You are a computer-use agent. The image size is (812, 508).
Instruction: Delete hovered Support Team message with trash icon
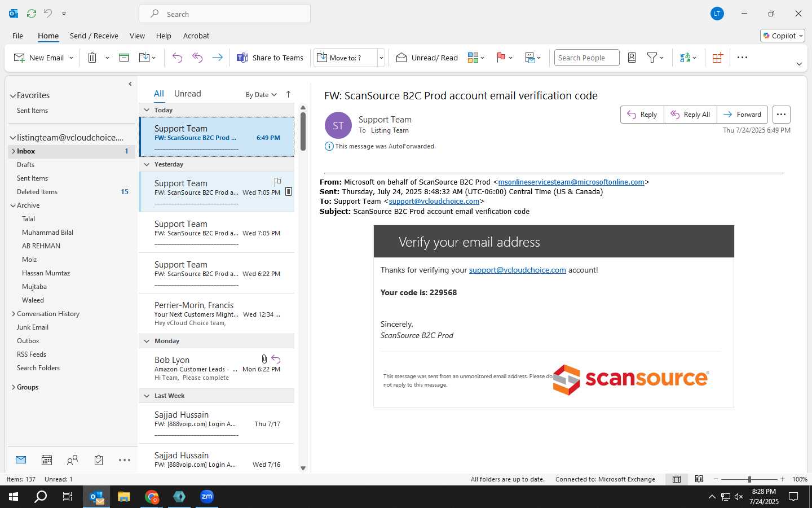click(x=288, y=191)
